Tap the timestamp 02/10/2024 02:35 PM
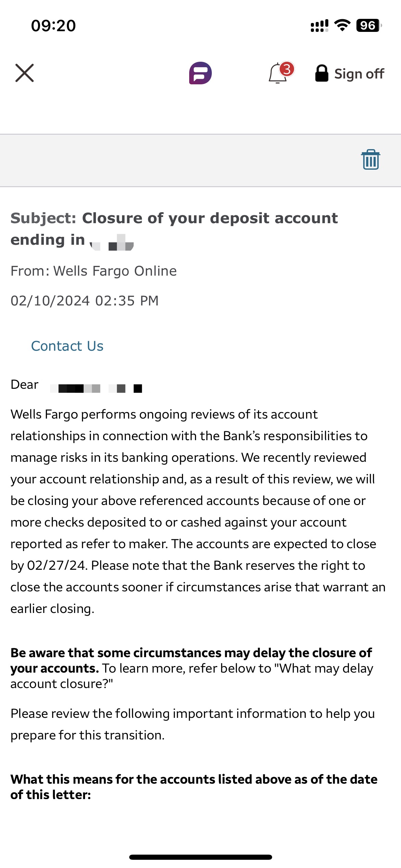 tap(84, 301)
